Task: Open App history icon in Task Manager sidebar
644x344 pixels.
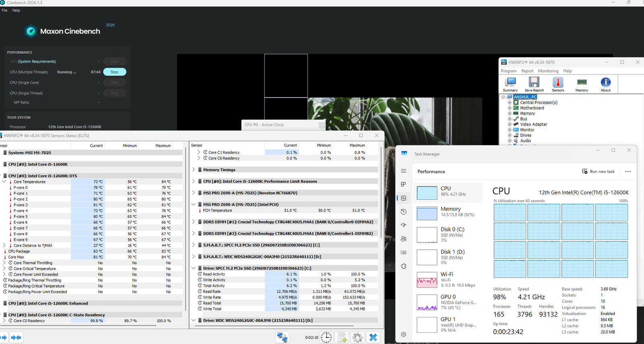Action: pos(404,212)
